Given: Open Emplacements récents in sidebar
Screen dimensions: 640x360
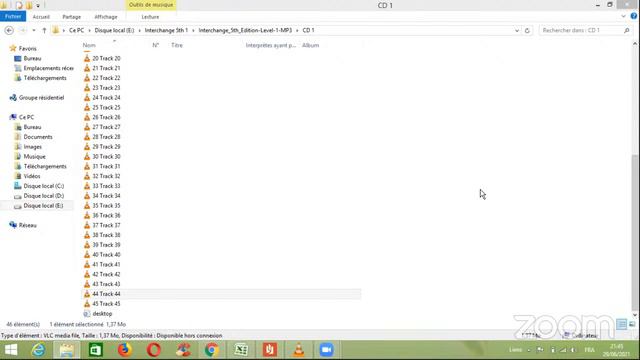Looking at the screenshot, I should coord(48,68).
